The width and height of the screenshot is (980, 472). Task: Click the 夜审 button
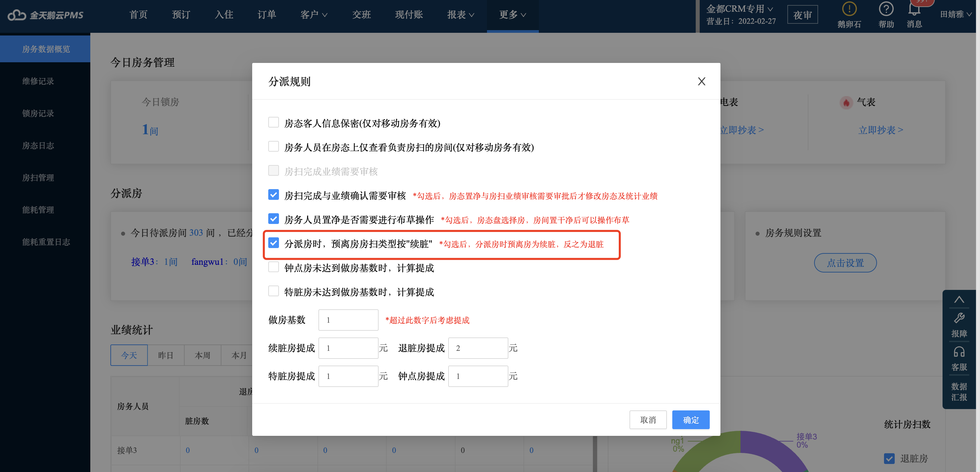[802, 15]
